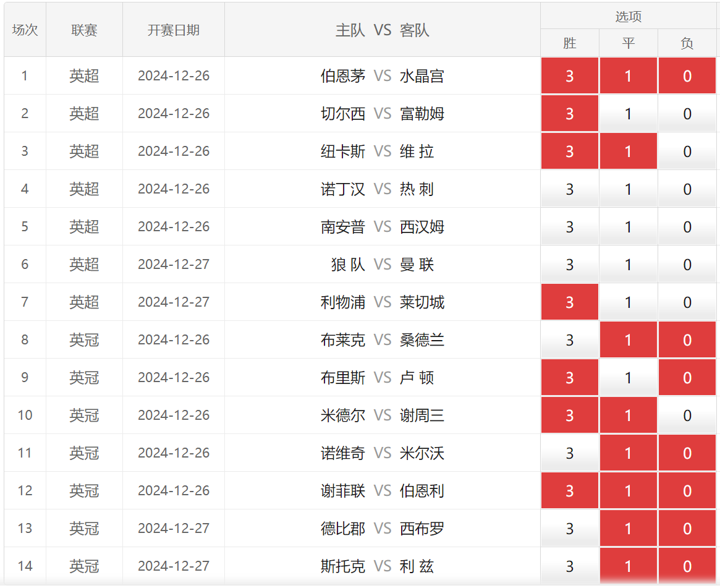Click the 主队 VS 客队 column header

382,30
